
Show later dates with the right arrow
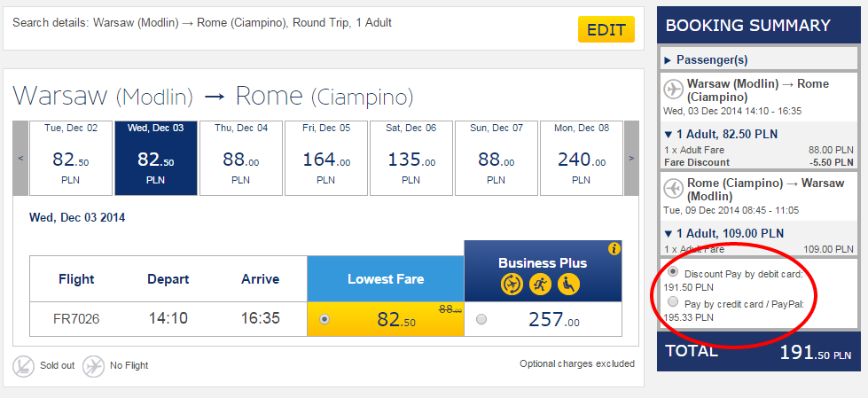(x=631, y=158)
